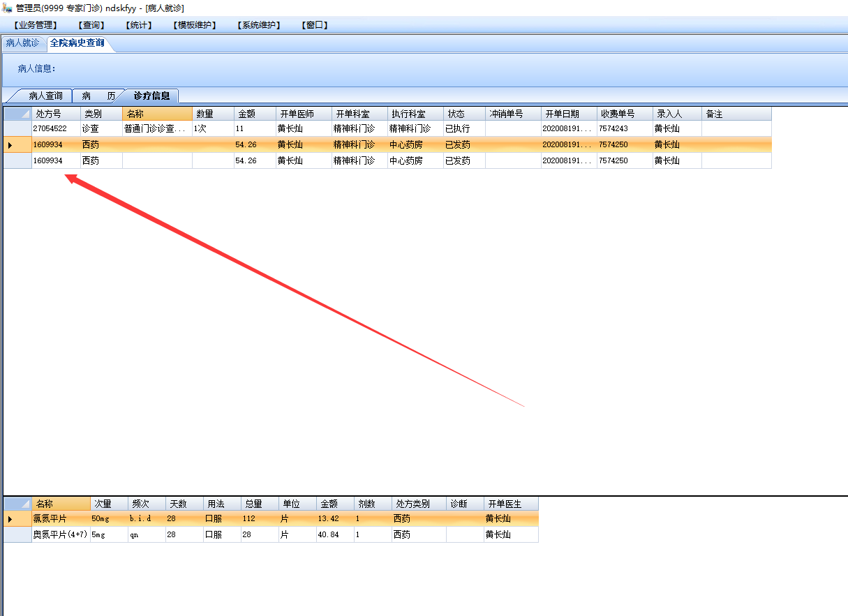This screenshot has width=848, height=616.
Task: Click the 开单科室 column header
Action: [359, 114]
